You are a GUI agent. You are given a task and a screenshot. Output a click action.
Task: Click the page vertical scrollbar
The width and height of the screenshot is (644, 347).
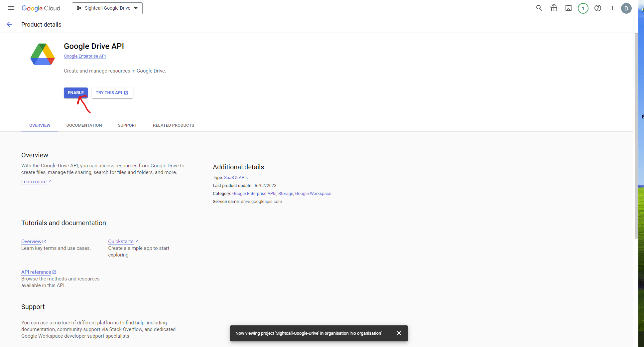point(636,136)
